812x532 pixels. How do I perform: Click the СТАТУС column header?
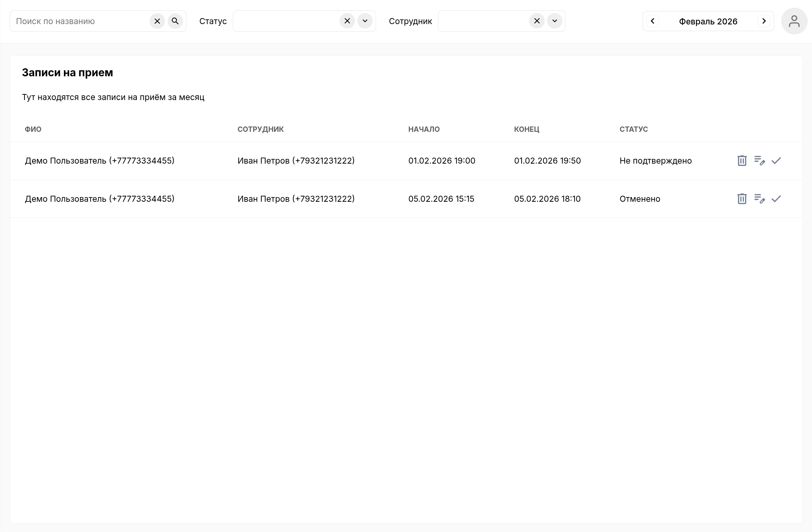[x=633, y=129]
